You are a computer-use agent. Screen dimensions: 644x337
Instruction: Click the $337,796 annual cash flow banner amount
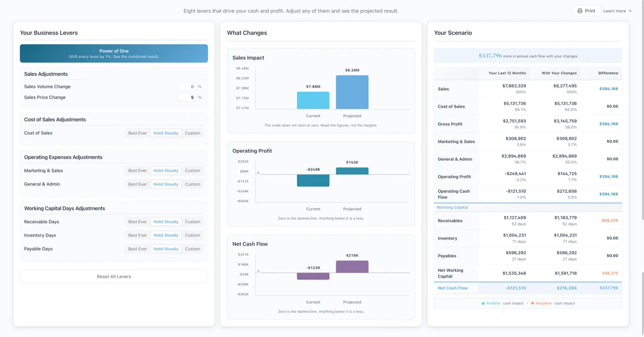point(490,55)
